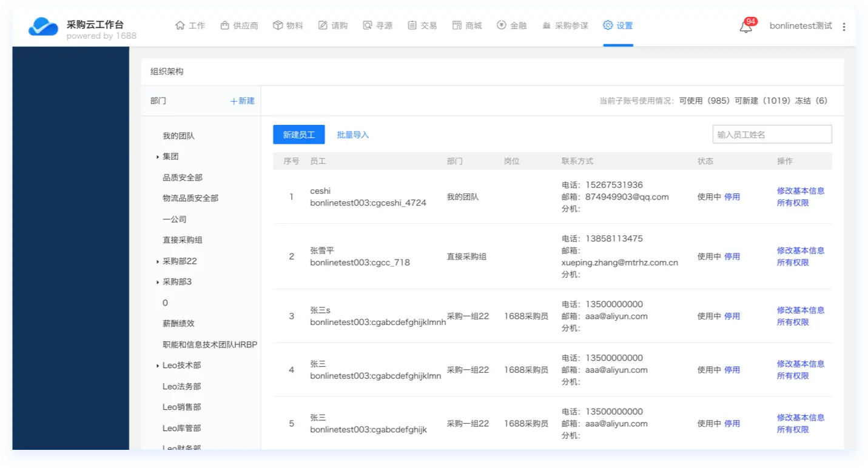The height and width of the screenshot is (468, 868).
Task: Select 品质安全部 department
Action: 183,178
